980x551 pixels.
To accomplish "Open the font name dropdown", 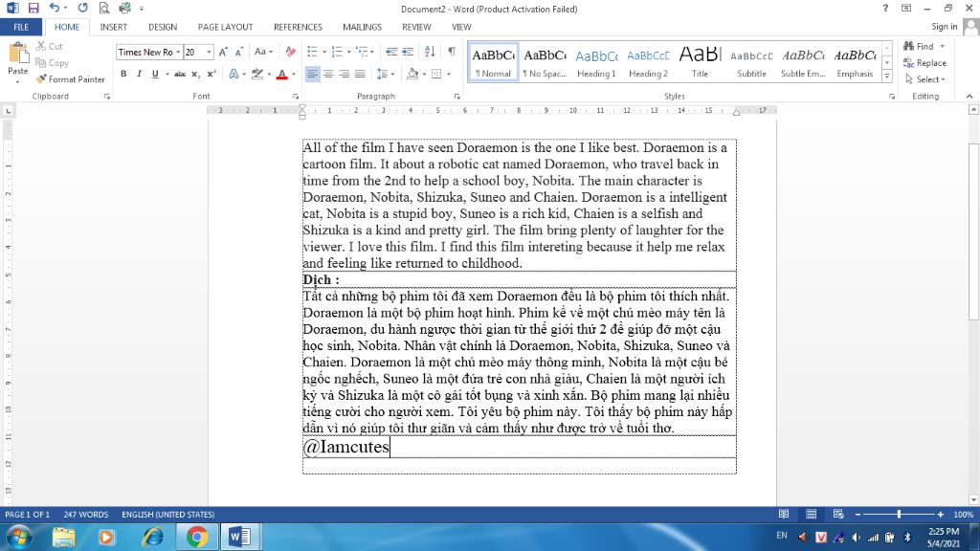I will [177, 53].
